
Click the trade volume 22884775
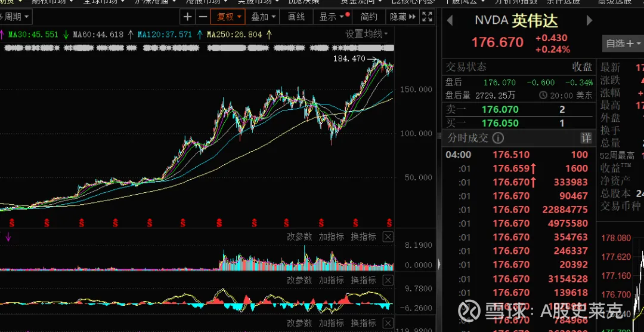[565, 210]
